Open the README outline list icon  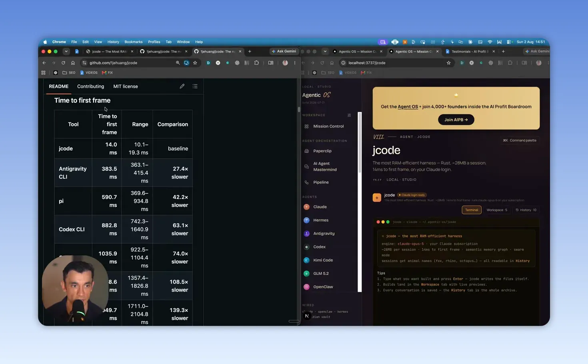coord(195,86)
